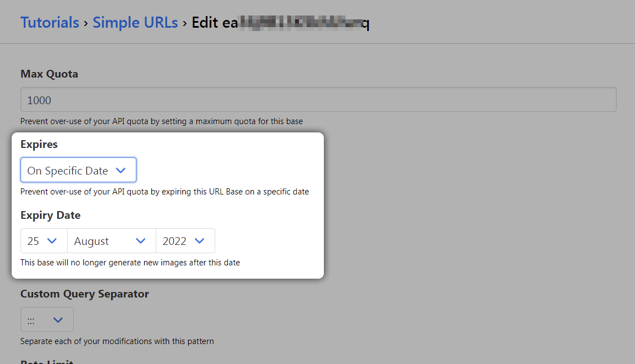Click the chevron beside year 2022
Image resolution: width=635 pixels, height=364 pixels.
click(200, 241)
